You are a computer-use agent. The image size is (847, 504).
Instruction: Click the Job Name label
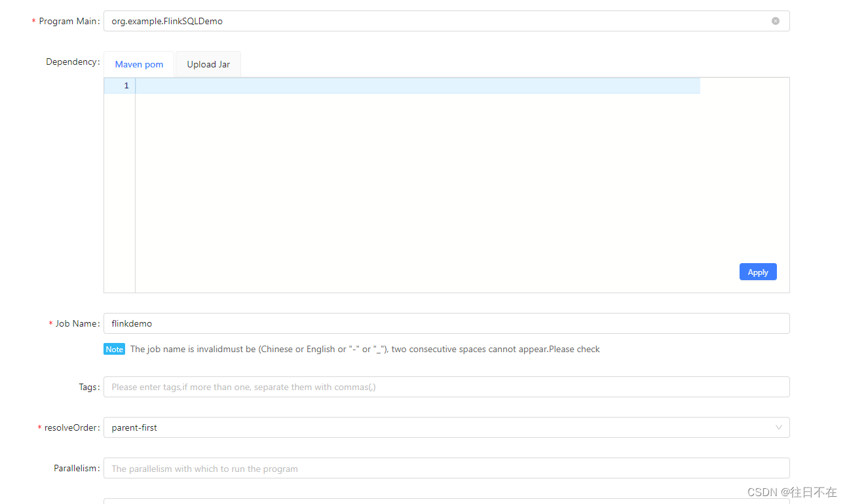pos(74,323)
